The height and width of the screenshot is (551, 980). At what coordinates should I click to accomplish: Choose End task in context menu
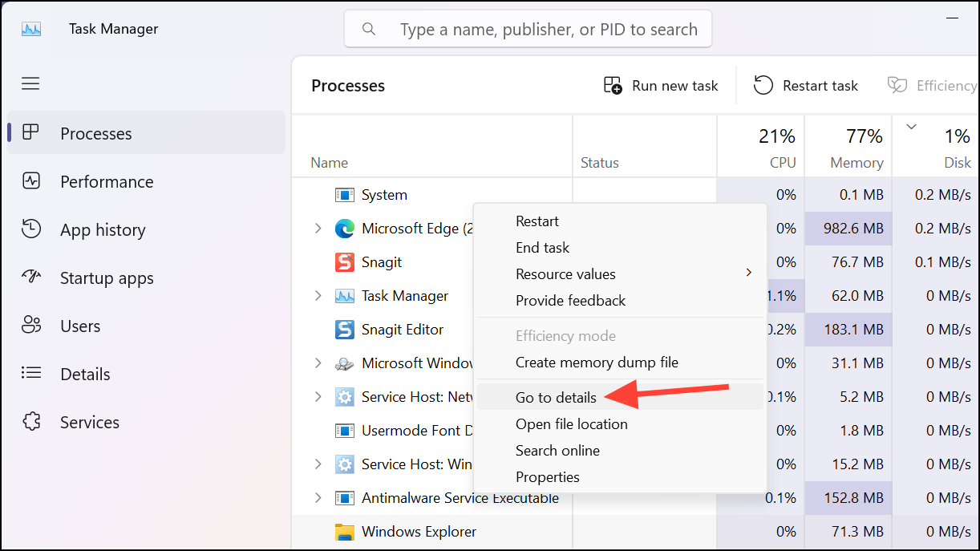620,248
